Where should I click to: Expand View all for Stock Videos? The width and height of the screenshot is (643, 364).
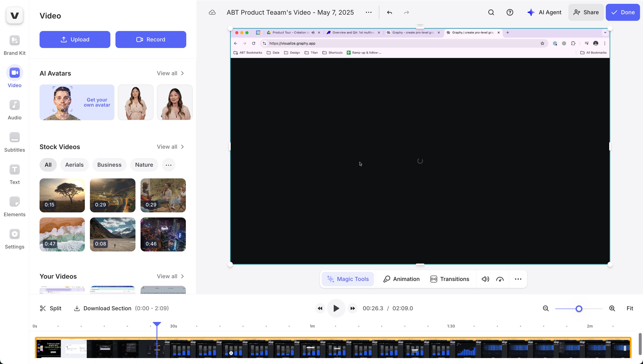point(171,147)
